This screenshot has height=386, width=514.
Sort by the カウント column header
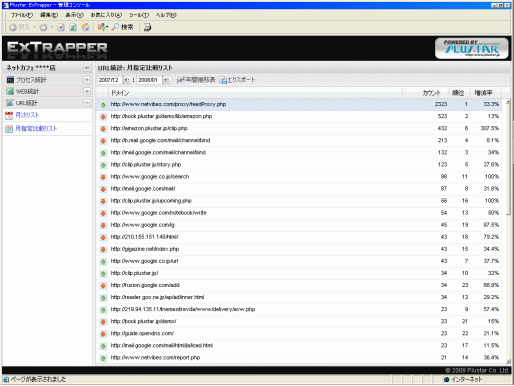pos(426,93)
